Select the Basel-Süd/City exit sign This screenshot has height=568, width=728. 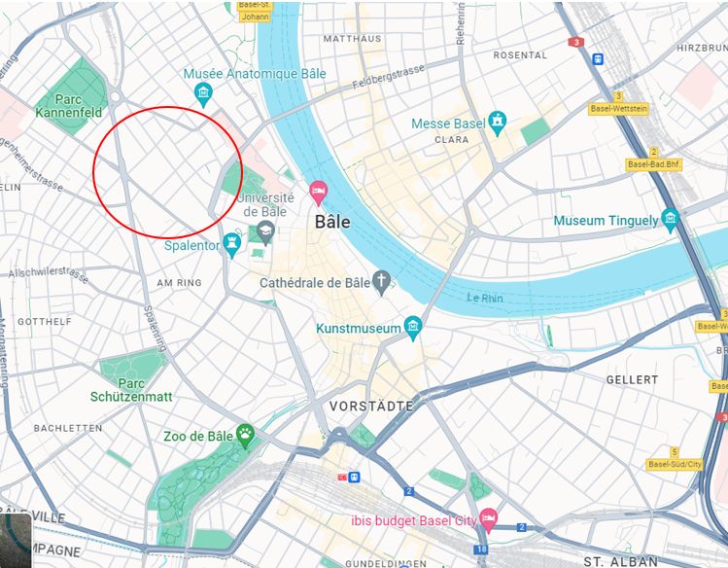click(675, 464)
